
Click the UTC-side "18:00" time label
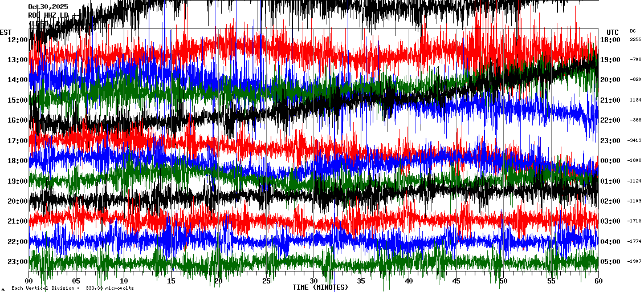(610, 39)
